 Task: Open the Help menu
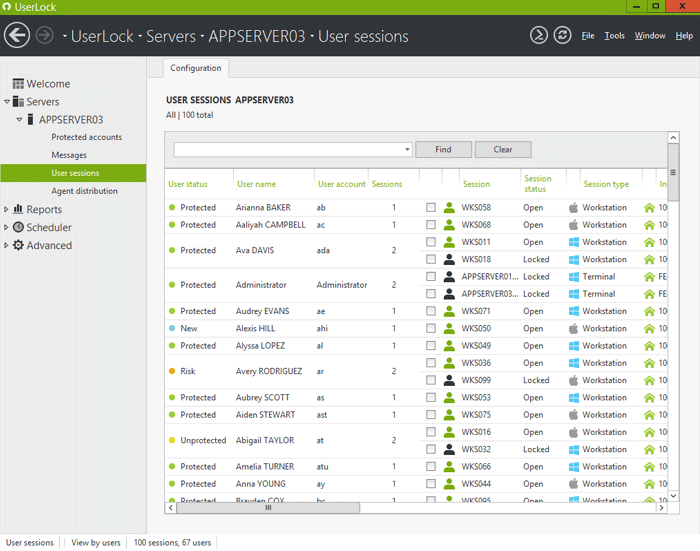(684, 36)
